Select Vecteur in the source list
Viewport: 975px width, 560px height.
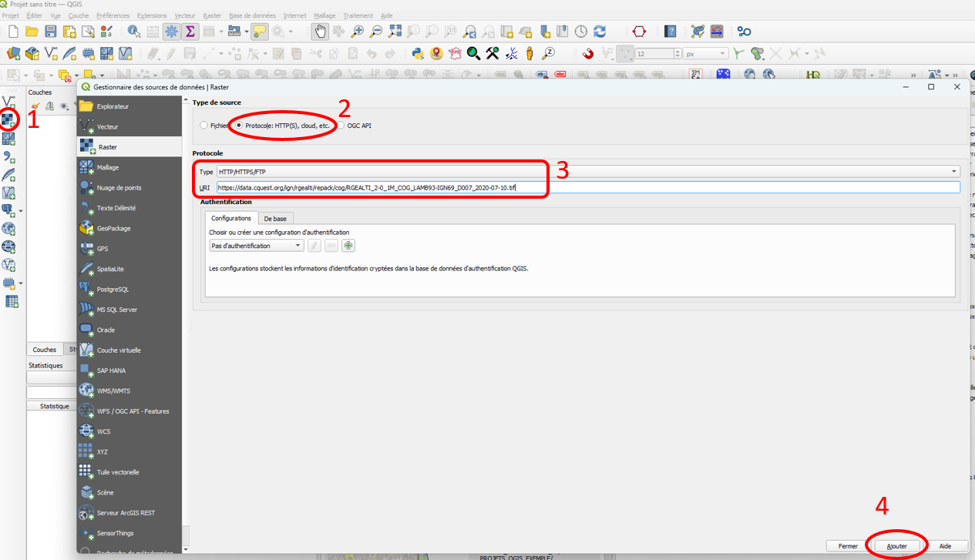(129, 126)
